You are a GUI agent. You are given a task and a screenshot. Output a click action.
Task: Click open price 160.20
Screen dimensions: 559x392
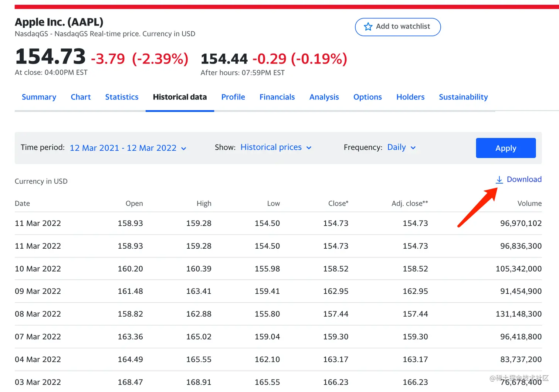tap(130, 269)
